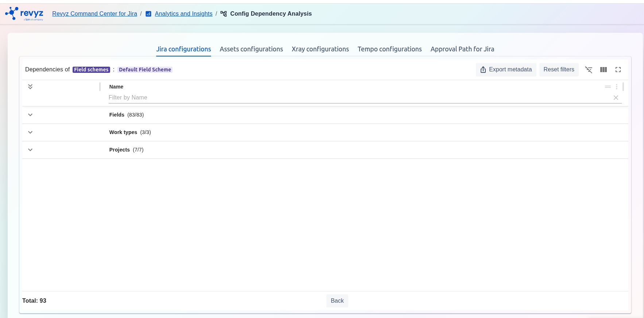Click Export metadata button
Screen dimensions: 644x318
coord(506,70)
